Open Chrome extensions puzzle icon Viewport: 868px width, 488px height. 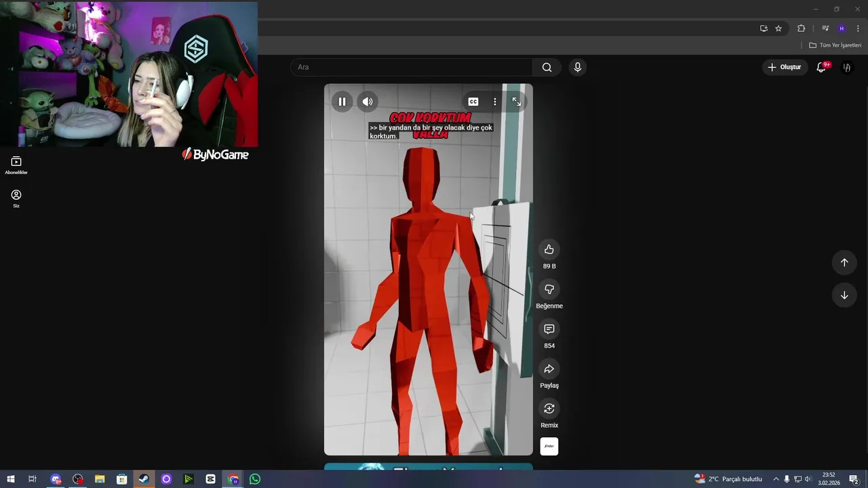pos(801,28)
